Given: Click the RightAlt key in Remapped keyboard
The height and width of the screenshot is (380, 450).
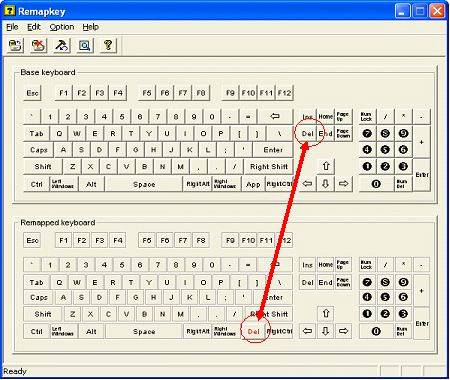Looking at the screenshot, I should click(x=198, y=331).
